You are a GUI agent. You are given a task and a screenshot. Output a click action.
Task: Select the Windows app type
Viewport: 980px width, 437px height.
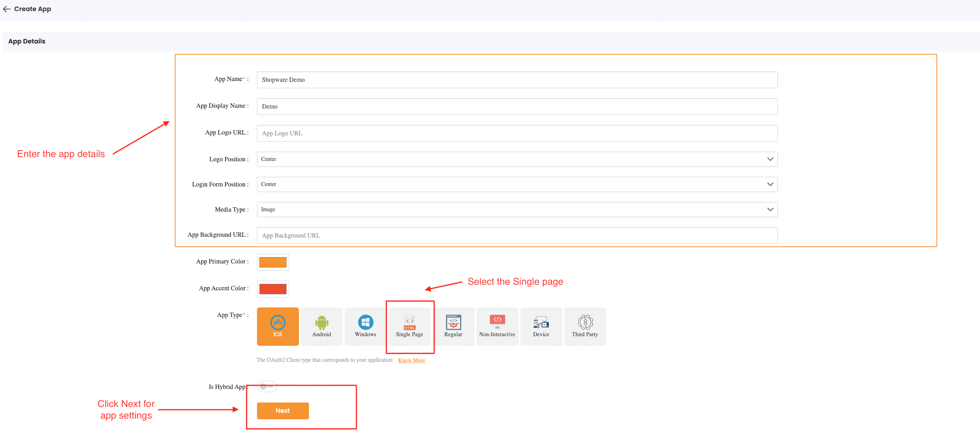click(365, 326)
